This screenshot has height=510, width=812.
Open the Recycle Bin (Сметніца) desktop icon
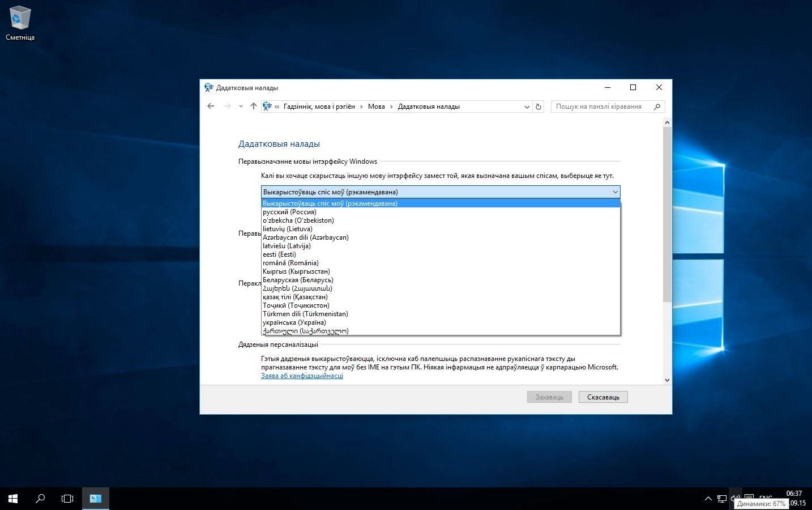click(x=20, y=24)
